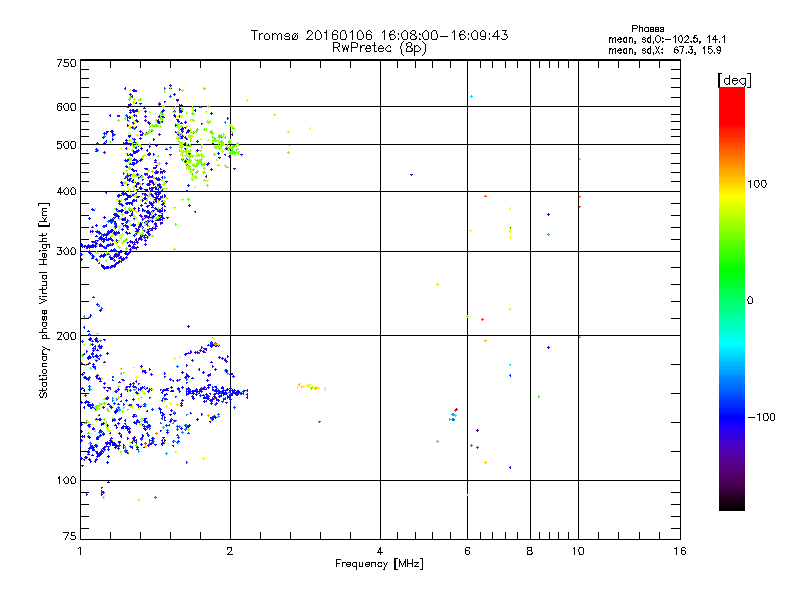Image resolution: width=800 pixels, height=600 pixels.
Task: Click the x-axis tick label '10'
Action: click(578, 551)
